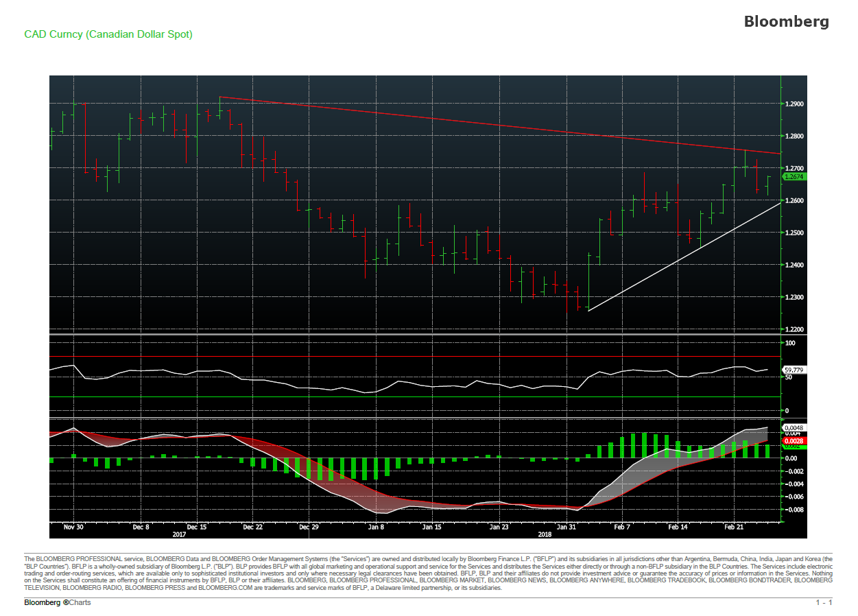
Task: Click the 2017 year label
Action: click(x=179, y=534)
